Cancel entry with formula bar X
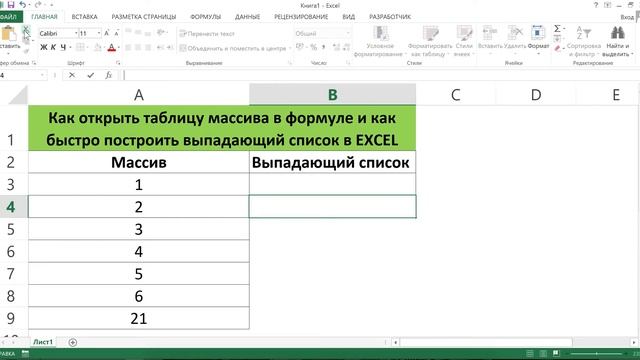Viewport: 640px width, 360px height. (72, 75)
